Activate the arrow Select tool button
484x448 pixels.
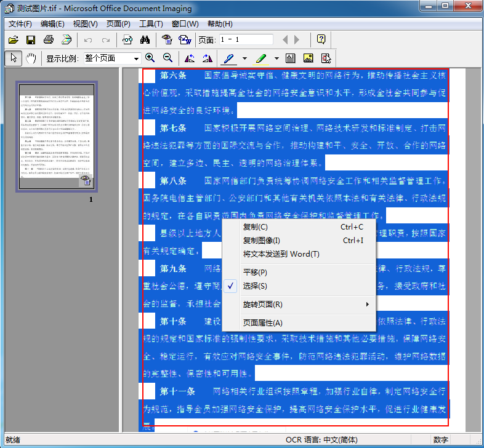pyautogui.click(x=13, y=58)
